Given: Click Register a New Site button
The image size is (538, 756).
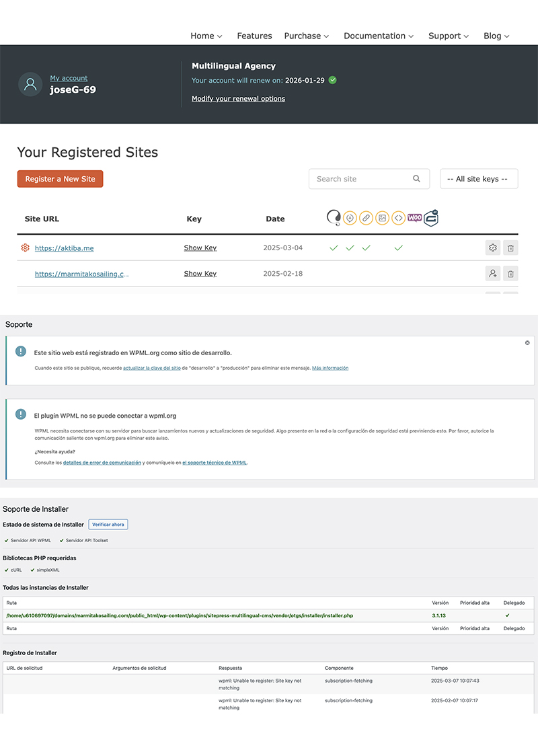Looking at the screenshot, I should [x=61, y=179].
